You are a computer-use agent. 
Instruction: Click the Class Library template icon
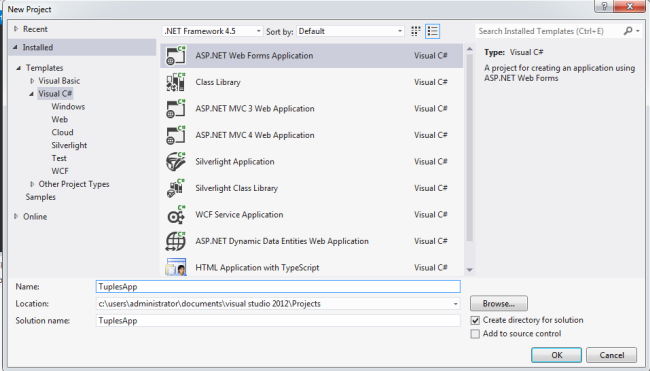[176, 82]
